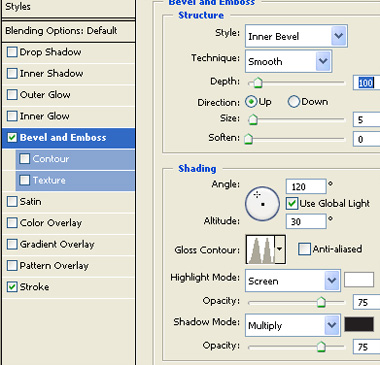Click the angle and altitude light dial
Viewport: 380px width, 365px height.
pos(262,204)
